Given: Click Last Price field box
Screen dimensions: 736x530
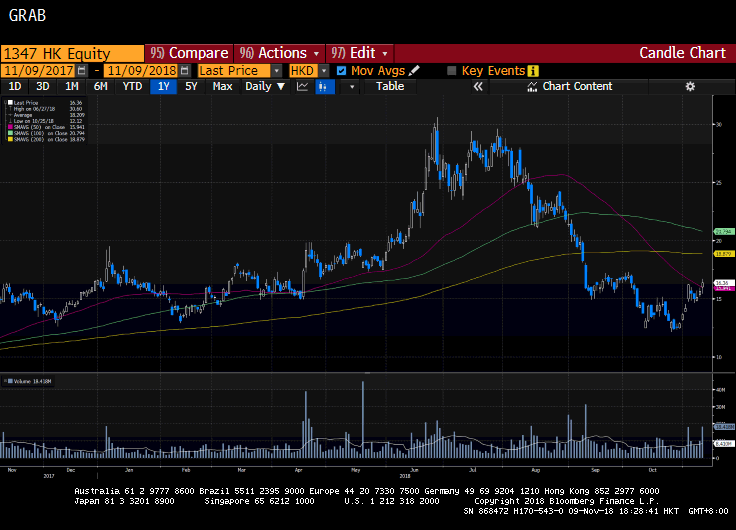Looking at the screenshot, I should click(234, 71).
